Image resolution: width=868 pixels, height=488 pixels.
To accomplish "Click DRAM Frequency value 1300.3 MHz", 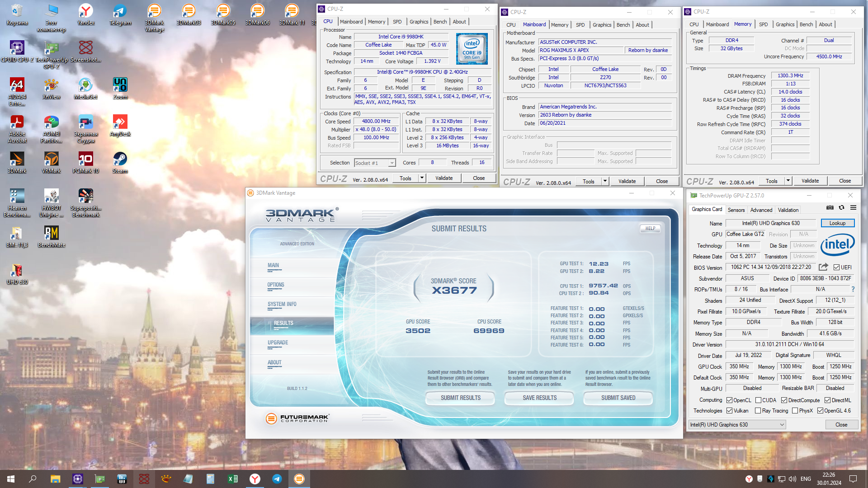I will click(790, 75).
